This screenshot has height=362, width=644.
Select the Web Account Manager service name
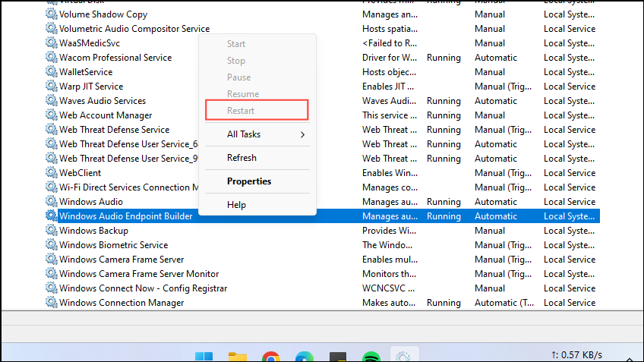click(106, 115)
